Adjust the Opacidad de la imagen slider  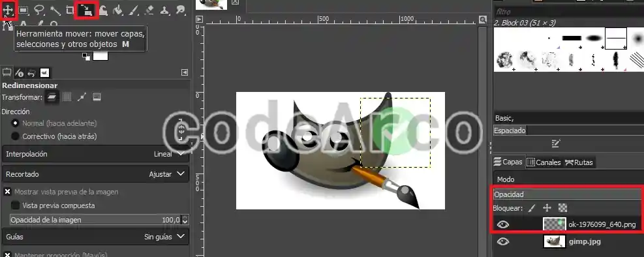click(x=95, y=220)
